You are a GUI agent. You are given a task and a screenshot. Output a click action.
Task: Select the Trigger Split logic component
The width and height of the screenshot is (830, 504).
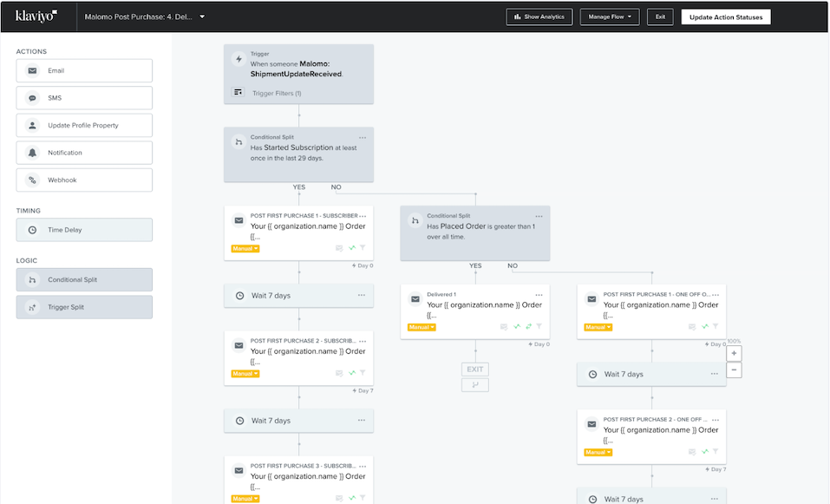click(84, 307)
